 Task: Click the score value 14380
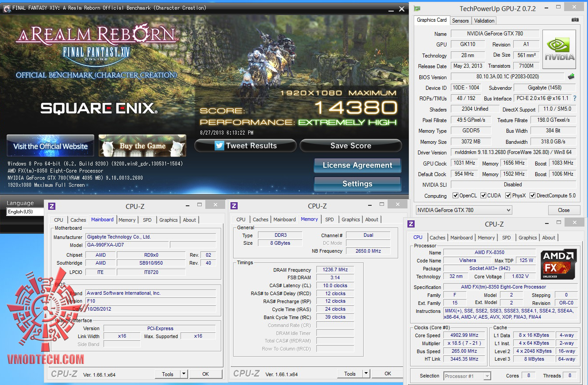pyautogui.click(x=356, y=108)
